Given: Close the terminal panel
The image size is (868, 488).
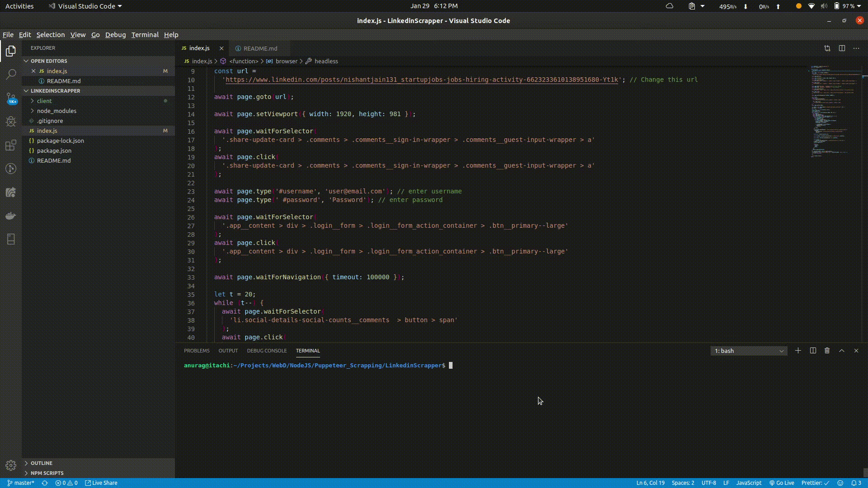Looking at the screenshot, I should coord(856,351).
